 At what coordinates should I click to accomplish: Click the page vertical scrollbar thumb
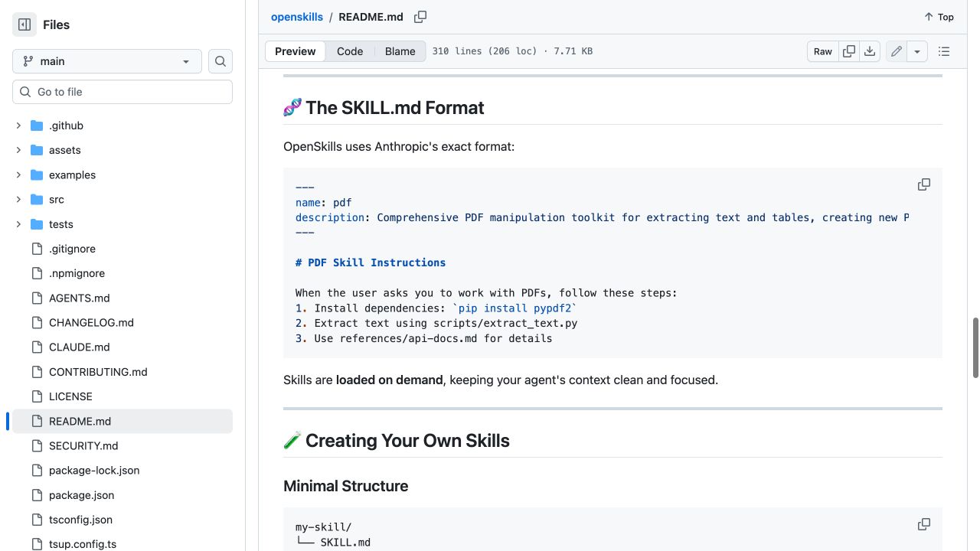tap(975, 347)
